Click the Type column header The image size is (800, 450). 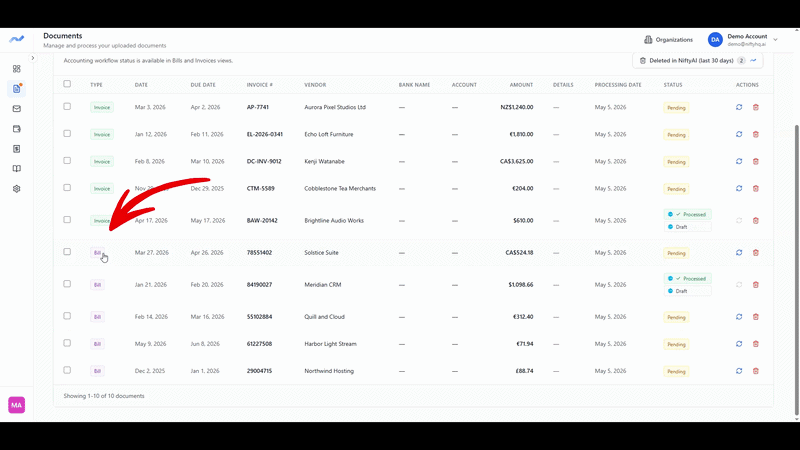point(96,85)
